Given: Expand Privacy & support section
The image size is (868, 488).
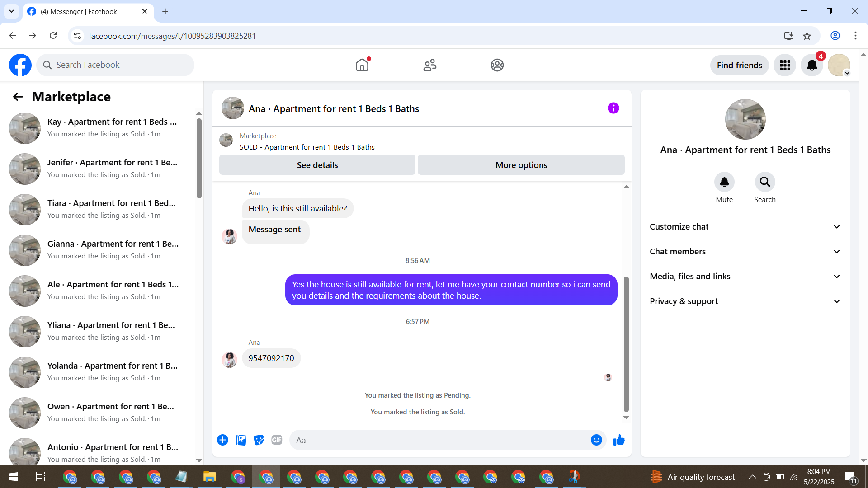Looking at the screenshot, I should point(745,301).
